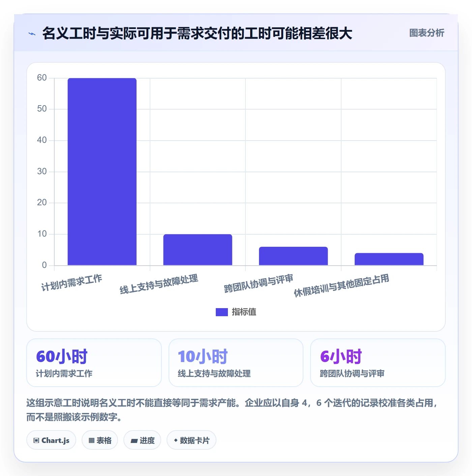
Task: Select the 休假培训与其他固定占用 bar
Action: [389, 259]
